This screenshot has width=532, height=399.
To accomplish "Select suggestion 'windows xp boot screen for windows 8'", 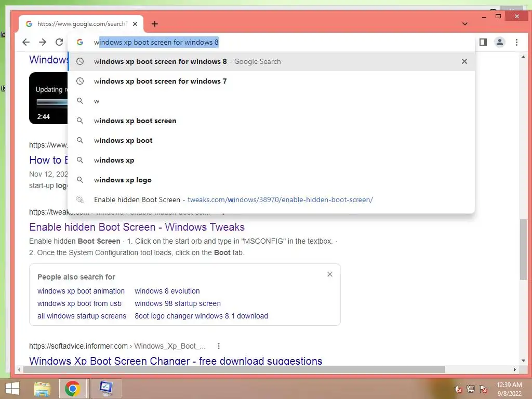I will [x=271, y=61].
